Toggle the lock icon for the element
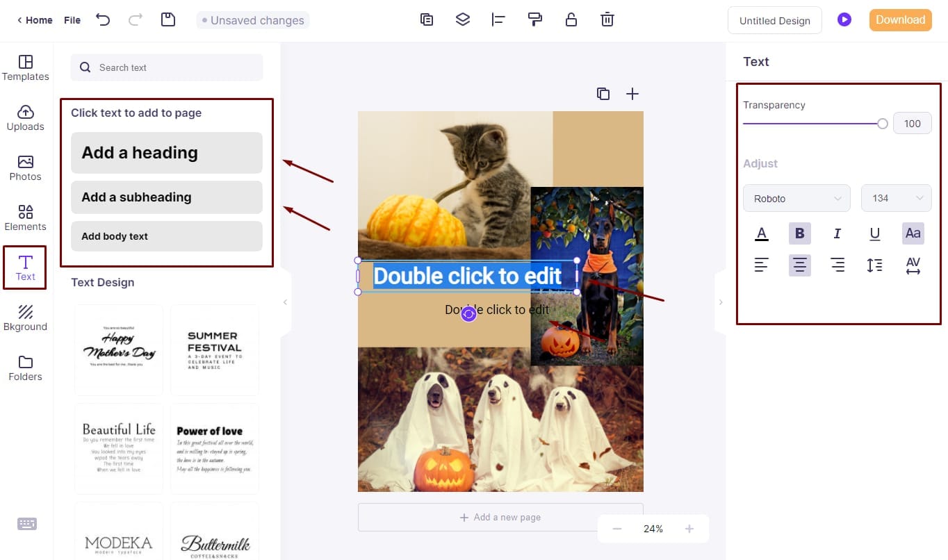This screenshot has width=948, height=560. click(x=571, y=19)
